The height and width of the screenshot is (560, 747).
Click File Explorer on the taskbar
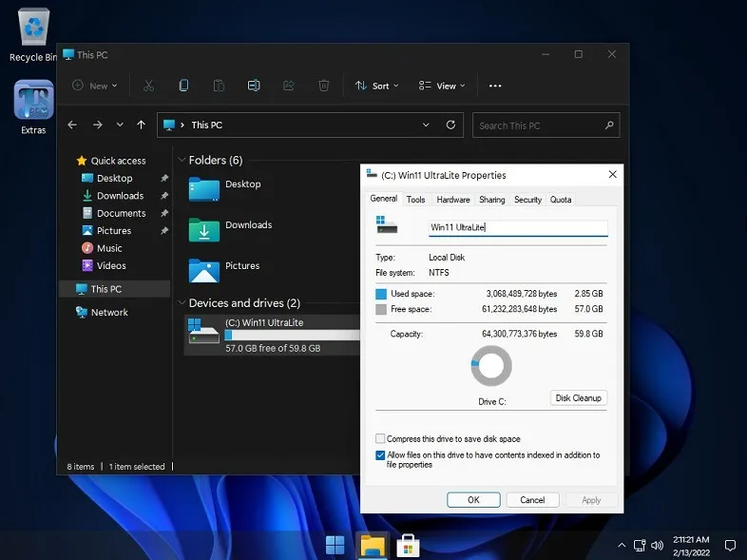coord(373,545)
